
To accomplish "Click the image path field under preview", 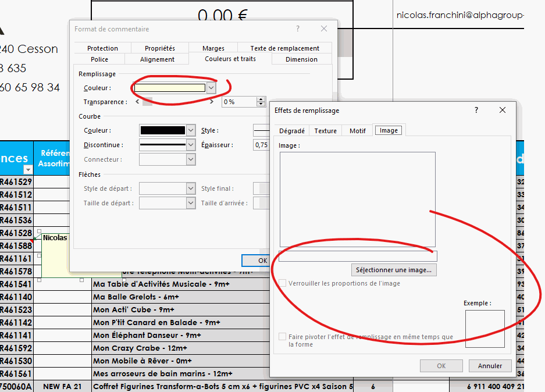I will pos(357,256).
